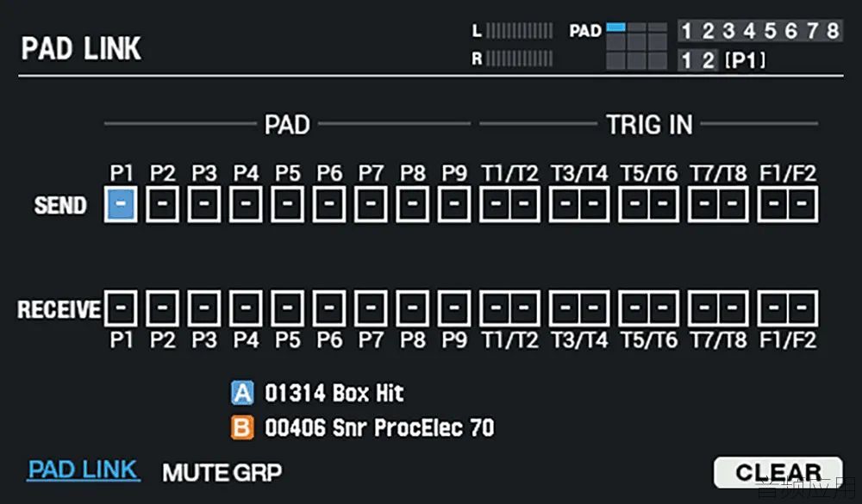This screenshot has height=504, width=862.
Task: Toggle RECEIVE F2 in F1/F2 box
Action: pos(802,308)
